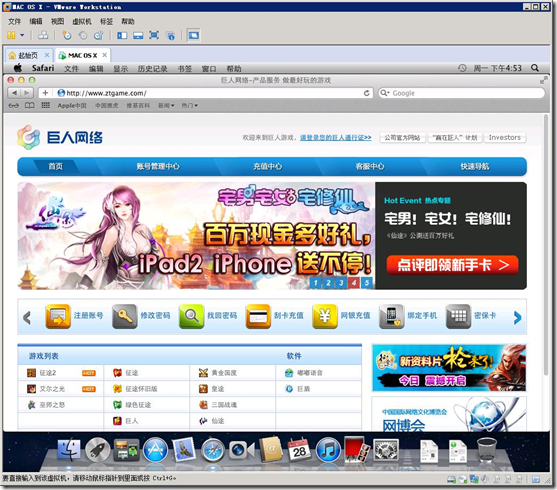Expand the 新闻 bookmarks dropdown
557x490 pixels.
coord(166,106)
